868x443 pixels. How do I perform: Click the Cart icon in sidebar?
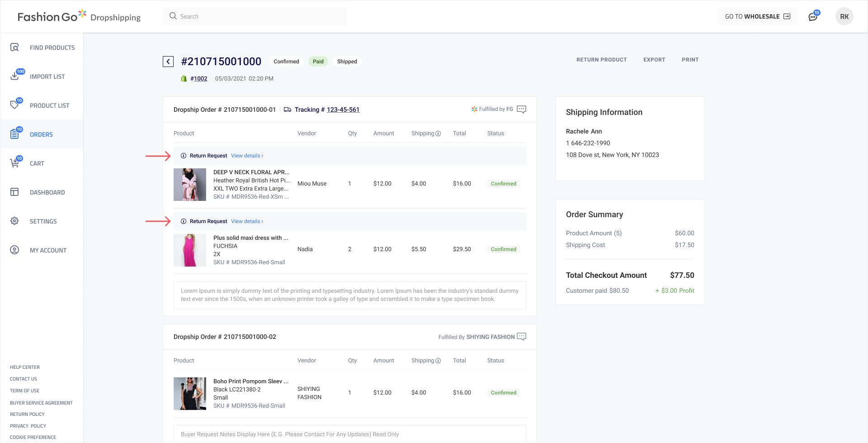[x=15, y=163]
